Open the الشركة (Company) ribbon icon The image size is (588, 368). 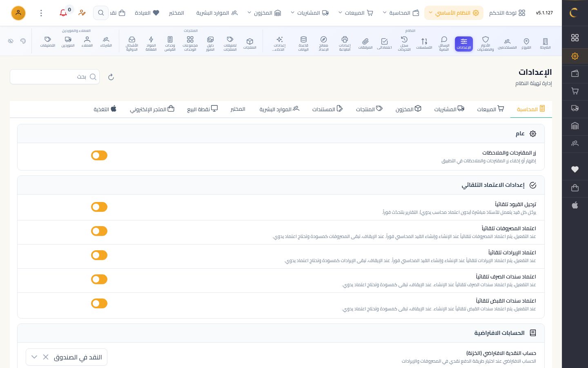tap(545, 44)
